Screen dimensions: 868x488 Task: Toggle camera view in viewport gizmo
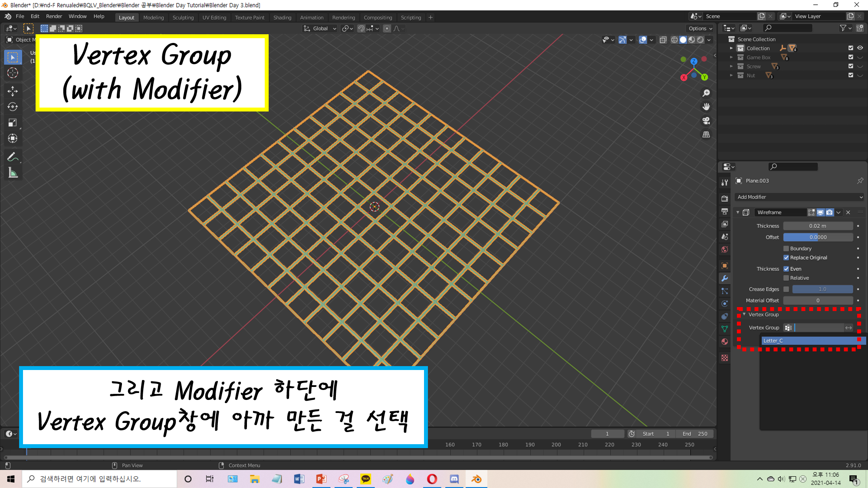706,121
